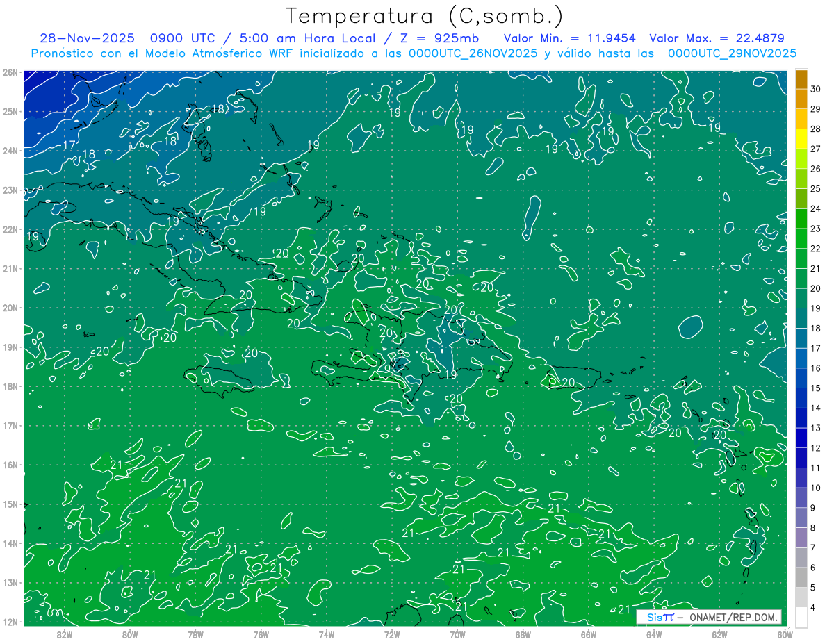Click the 60W longitude axis label
834x644 pixels.
point(785,634)
